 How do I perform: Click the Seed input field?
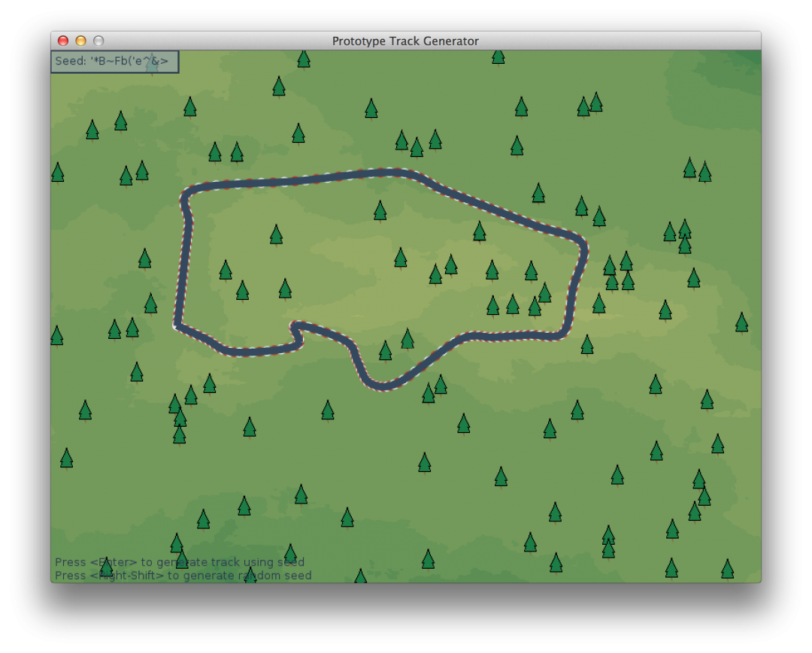(x=114, y=62)
